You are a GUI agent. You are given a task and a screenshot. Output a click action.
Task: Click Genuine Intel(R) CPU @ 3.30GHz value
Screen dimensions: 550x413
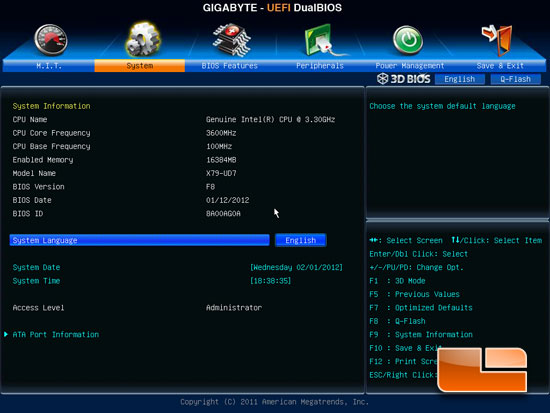click(270, 119)
